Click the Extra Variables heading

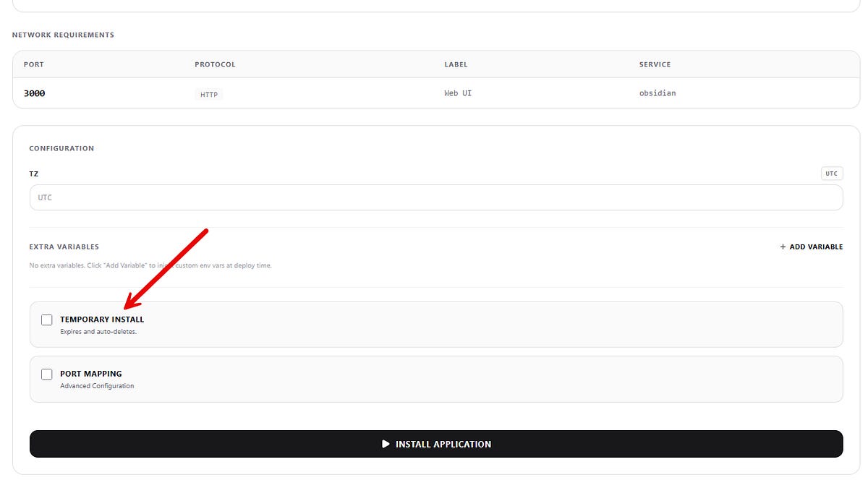[x=64, y=247]
